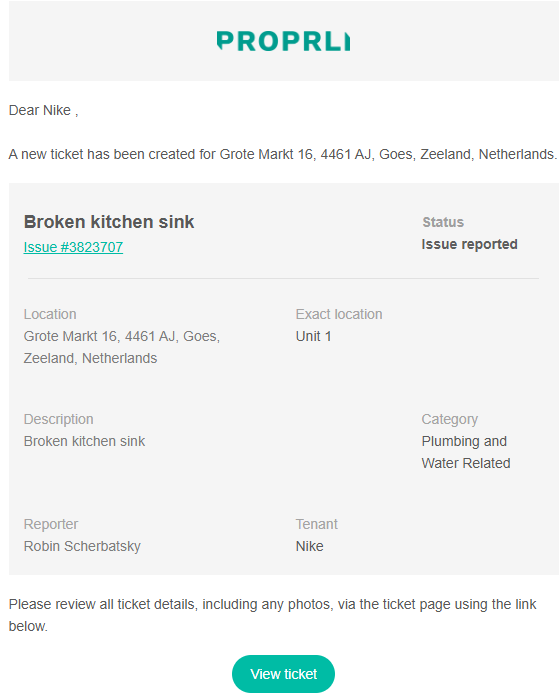Click the Description label

[x=59, y=419]
